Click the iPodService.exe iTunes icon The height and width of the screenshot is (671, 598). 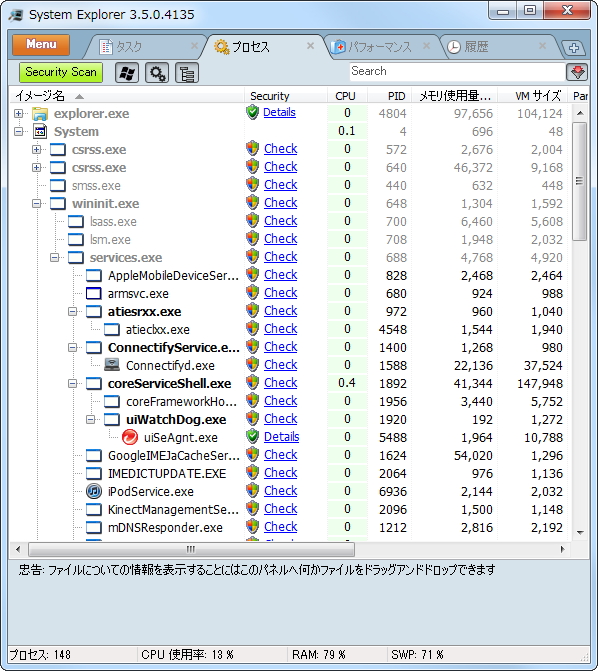click(x=94, y=491)
